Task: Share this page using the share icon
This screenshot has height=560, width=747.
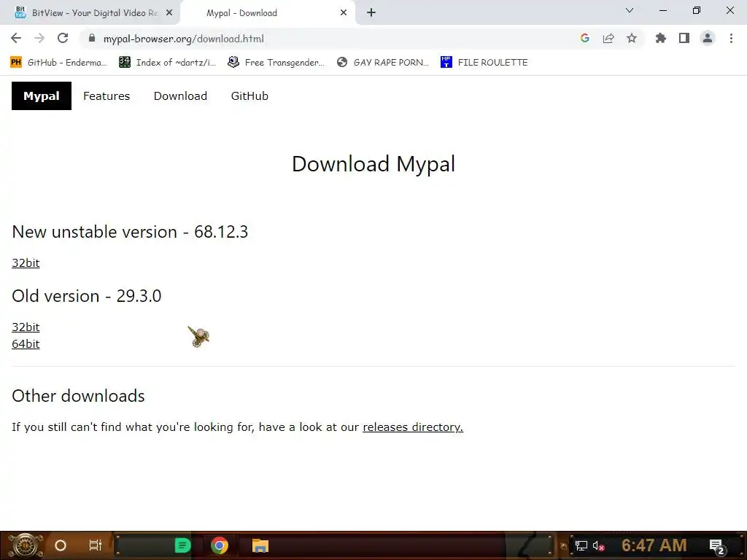Action: [608, 38]
